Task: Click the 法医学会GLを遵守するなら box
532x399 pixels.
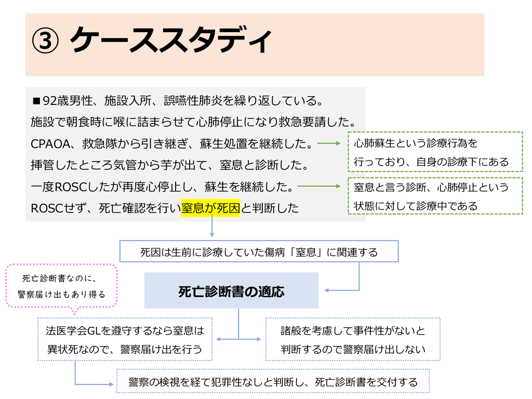Action: pyautogui.click(x=125, y=339)
